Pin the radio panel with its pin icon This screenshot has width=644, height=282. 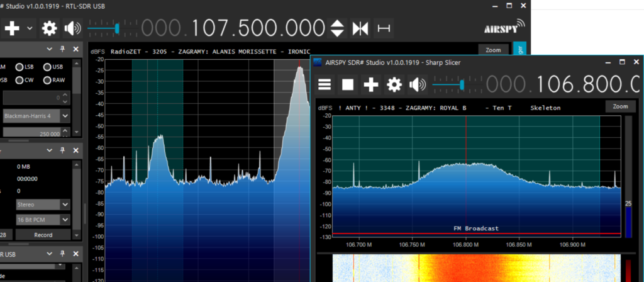coord(63,49)
